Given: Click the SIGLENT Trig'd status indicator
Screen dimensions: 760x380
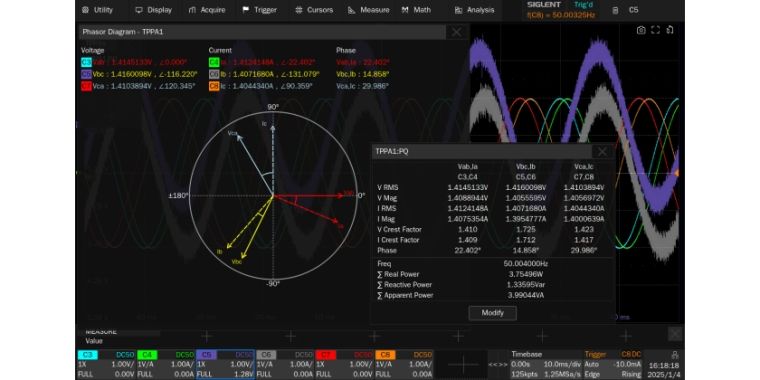Looking at the screenshot, I should 560,5.
